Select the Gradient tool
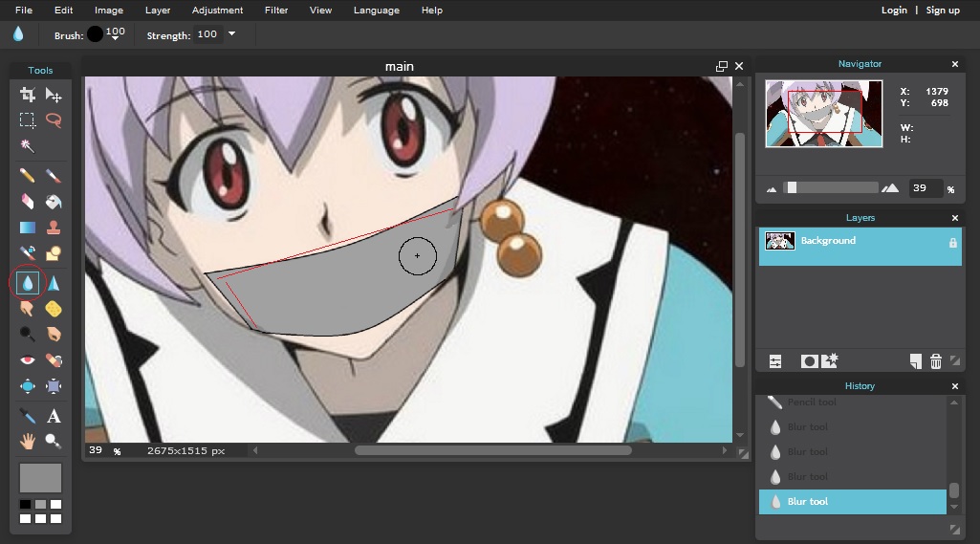 (28, 228)
